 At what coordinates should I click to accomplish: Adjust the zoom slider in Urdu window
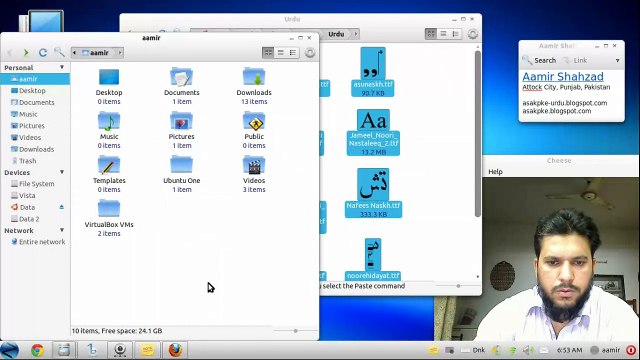tap(458, 286)
